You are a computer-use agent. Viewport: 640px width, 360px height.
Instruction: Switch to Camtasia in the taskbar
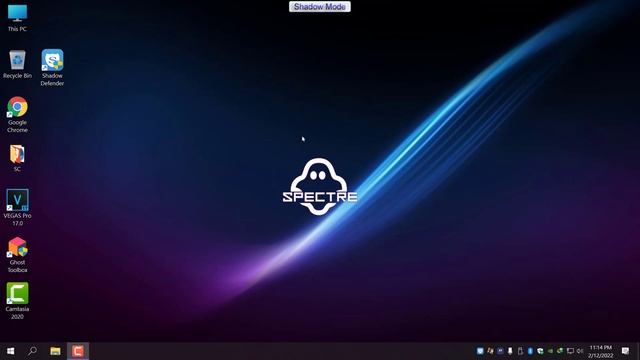pyautogui.click(x=78, y=351)
